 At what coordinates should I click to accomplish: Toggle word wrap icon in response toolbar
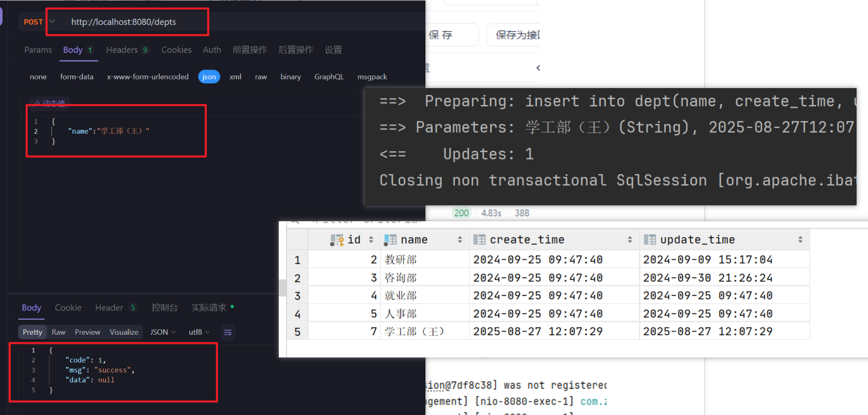(x=227, y=332)
